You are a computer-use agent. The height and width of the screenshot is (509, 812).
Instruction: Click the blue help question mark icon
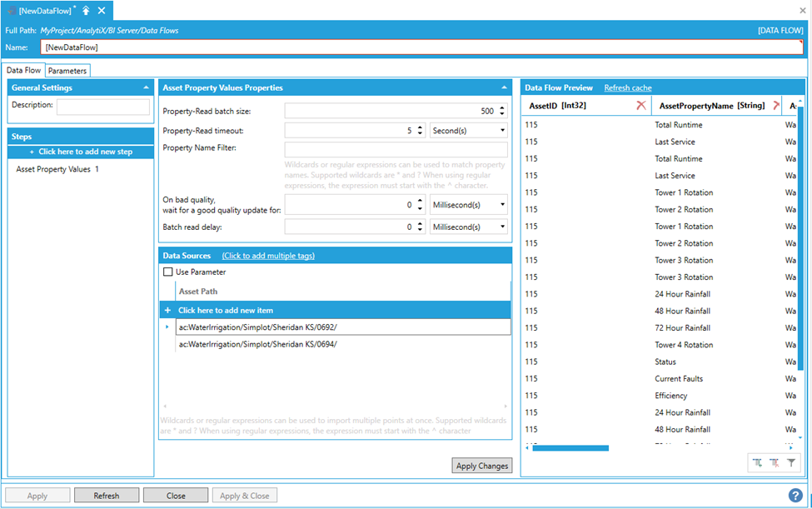tap(795, 495)
